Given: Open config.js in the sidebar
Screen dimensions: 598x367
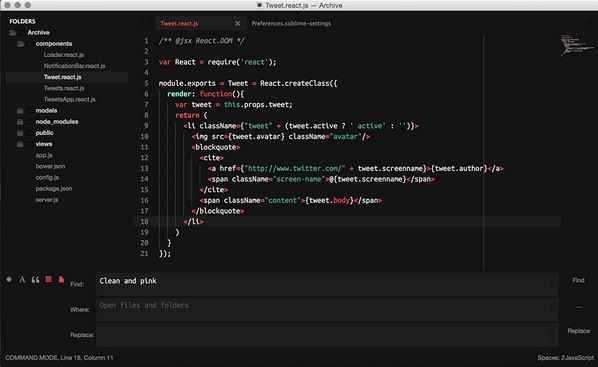Looking at the screenshot, I should point(47,177).
